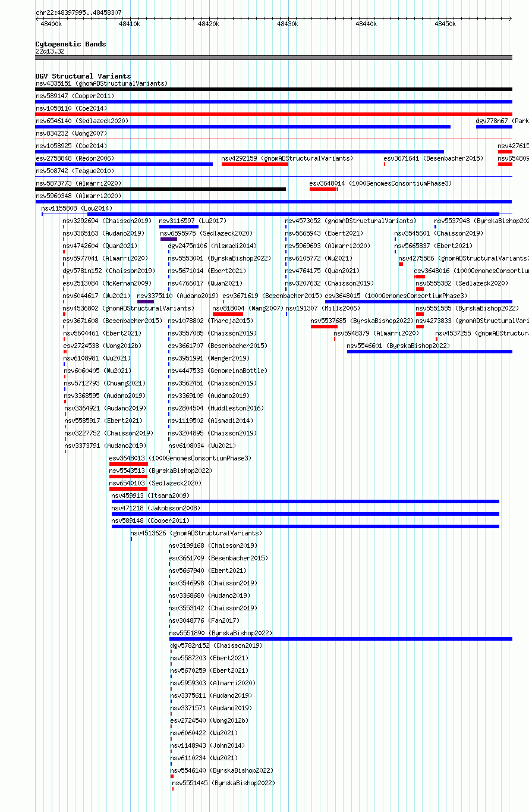This screenshot has width=529, height=812.
Task: Click the DGV Structural Variants track heading
Action: [x=83, y=76]
